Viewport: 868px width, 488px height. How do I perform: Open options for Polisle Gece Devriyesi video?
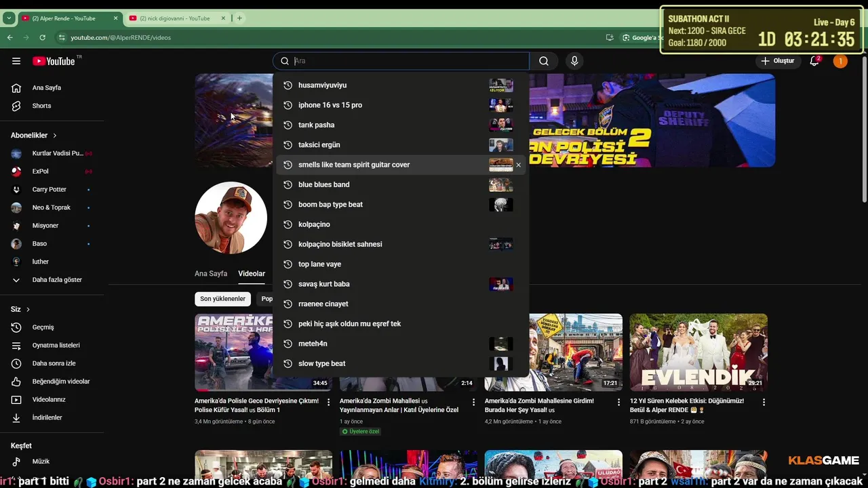[329, 402]
